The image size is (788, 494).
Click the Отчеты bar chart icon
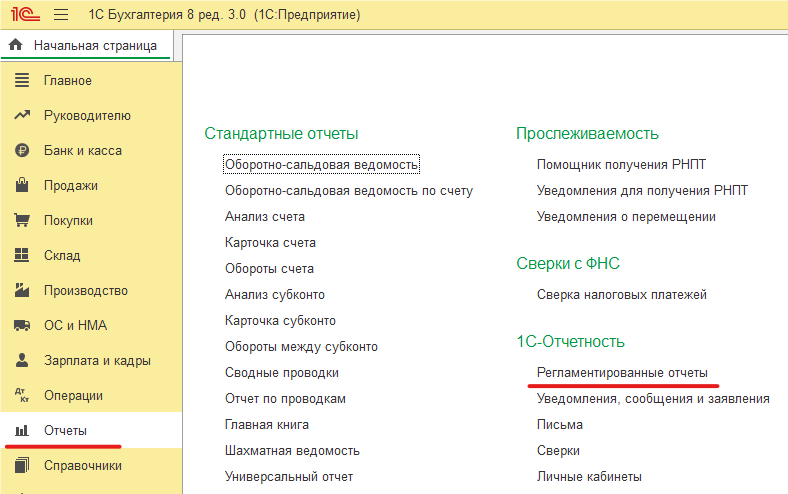22,431
